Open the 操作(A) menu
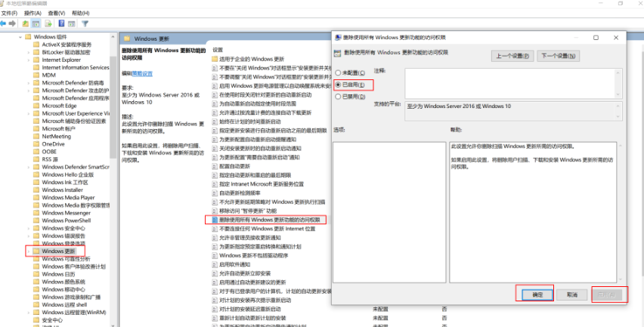 coord(33,13)
